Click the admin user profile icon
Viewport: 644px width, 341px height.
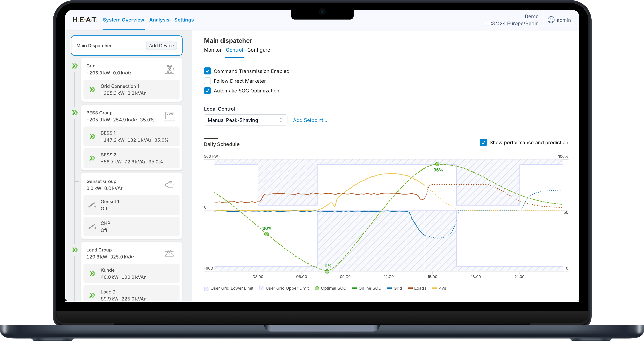coord(551,20)
